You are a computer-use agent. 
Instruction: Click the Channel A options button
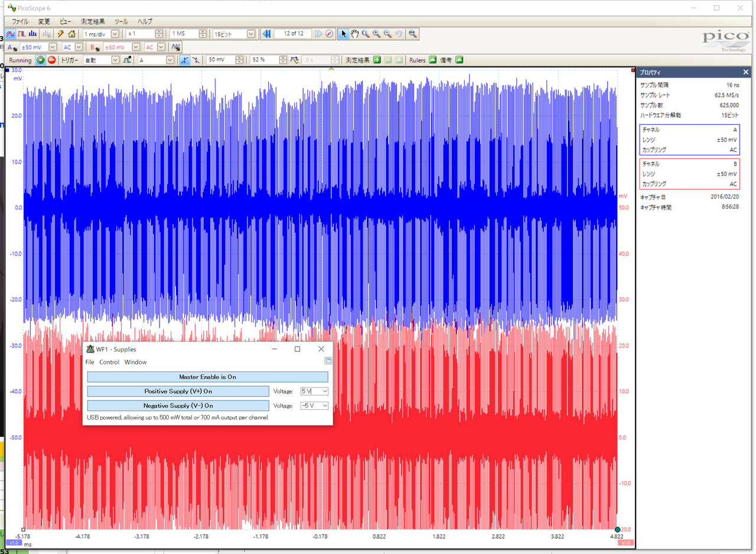[13, 47]
